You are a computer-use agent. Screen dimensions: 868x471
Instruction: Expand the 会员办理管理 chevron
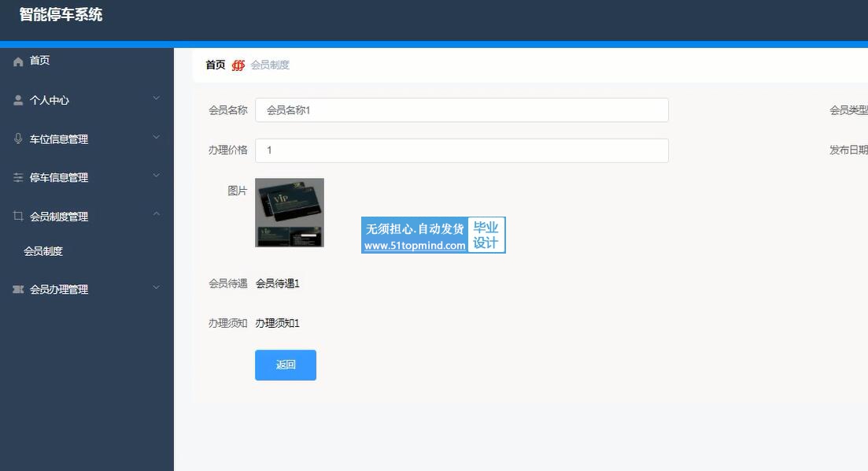coord(156,287)
